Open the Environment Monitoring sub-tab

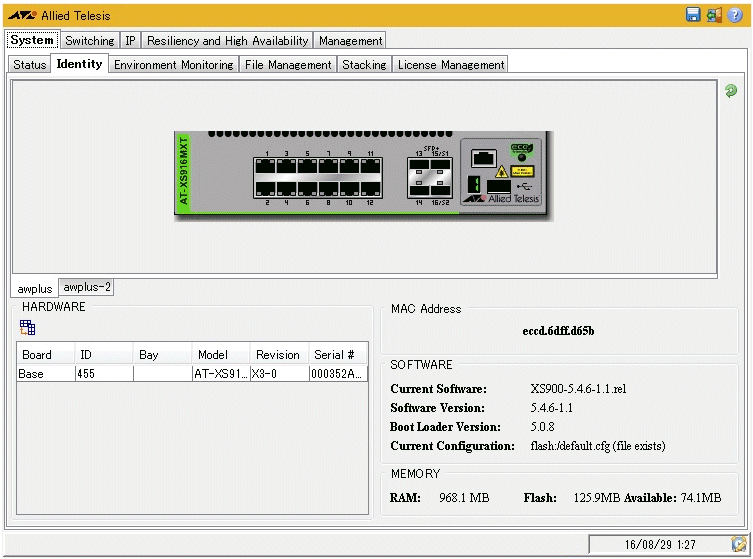click(x=173, y=65)
